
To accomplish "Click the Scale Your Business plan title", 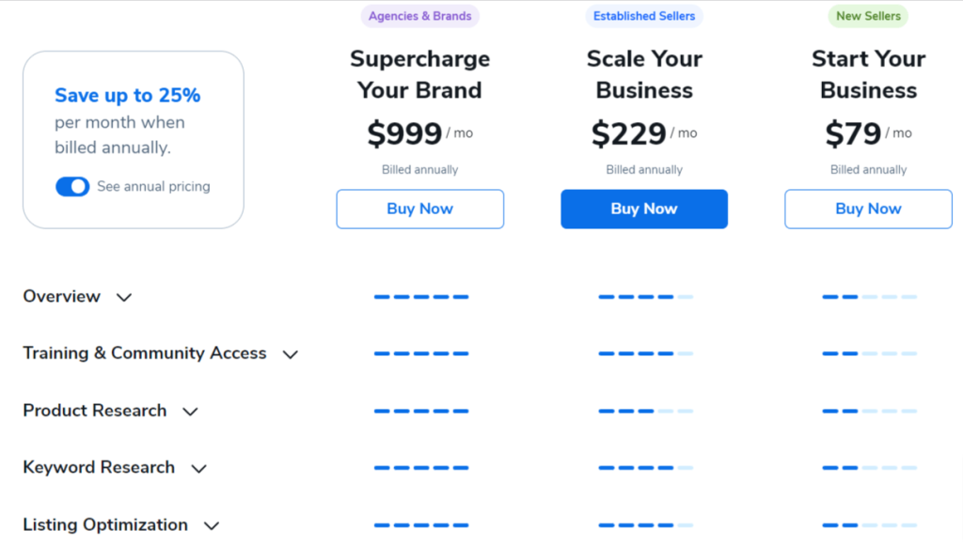I will point(644,74).
